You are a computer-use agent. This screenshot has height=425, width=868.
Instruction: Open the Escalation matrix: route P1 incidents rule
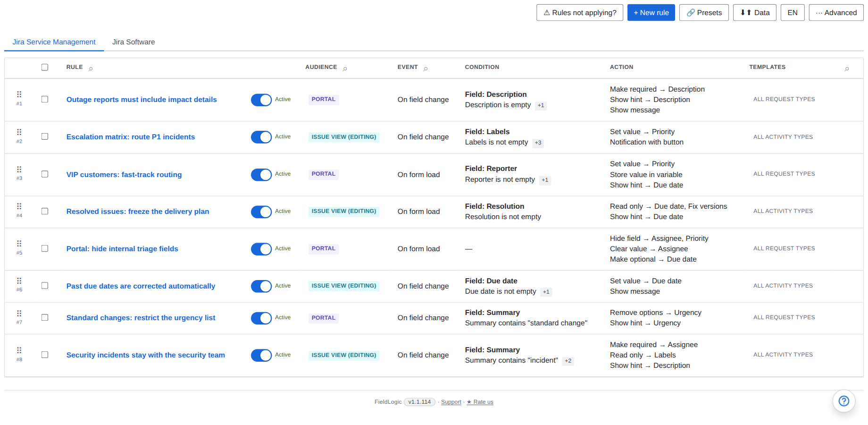click(131, 137)
